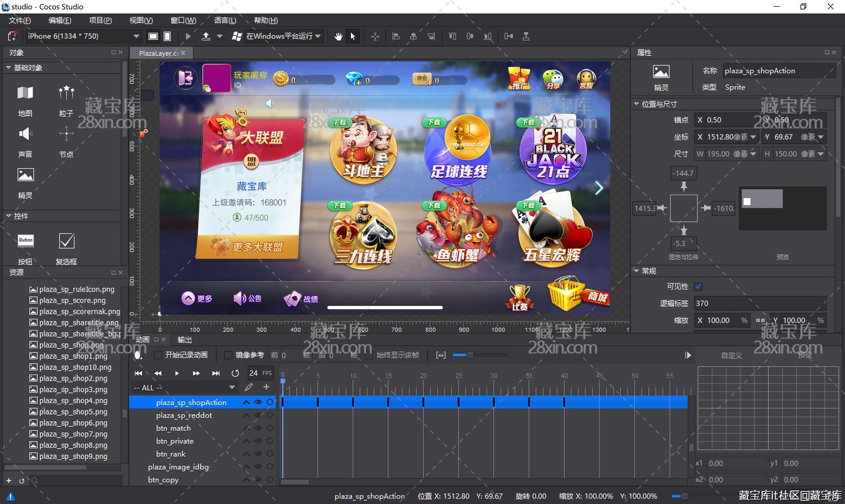The height and width of the screenshot is (504, 845).
Task: Click the left-align objects icon
Action: [x=397, y=36]
